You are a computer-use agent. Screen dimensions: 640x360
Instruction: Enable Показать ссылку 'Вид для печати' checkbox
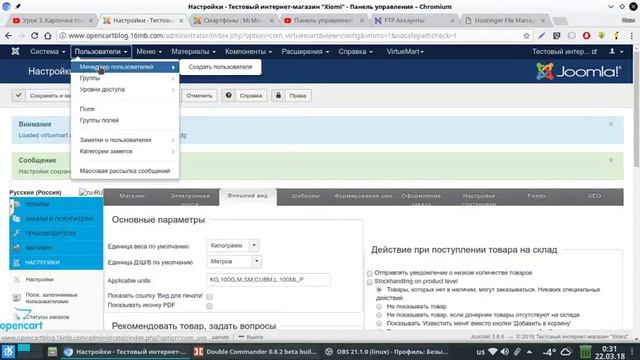(x=209, y=296)
